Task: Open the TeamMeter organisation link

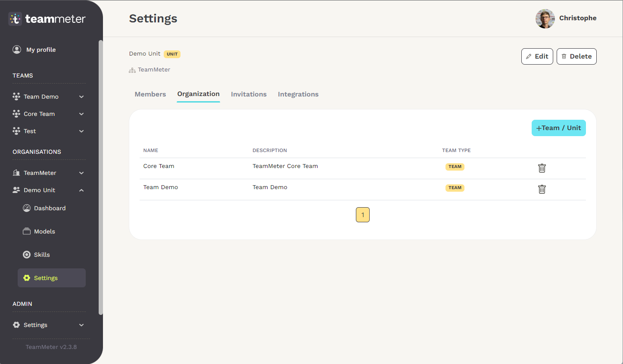Action: 153,69
